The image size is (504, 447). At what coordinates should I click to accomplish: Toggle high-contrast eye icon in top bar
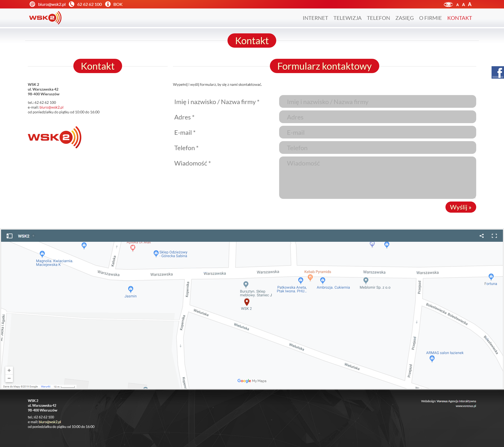pyautogui.click(x=448, y=4)
